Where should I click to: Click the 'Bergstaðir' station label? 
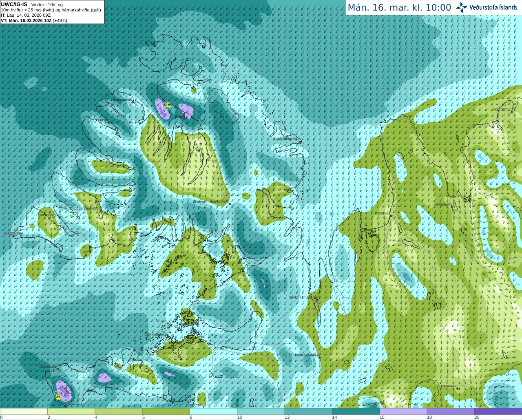pyautogui.click(x=443, y=204)
